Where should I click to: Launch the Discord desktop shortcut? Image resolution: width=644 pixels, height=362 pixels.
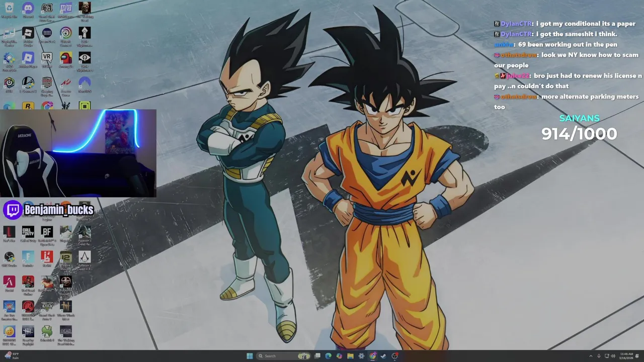[28, 11]
